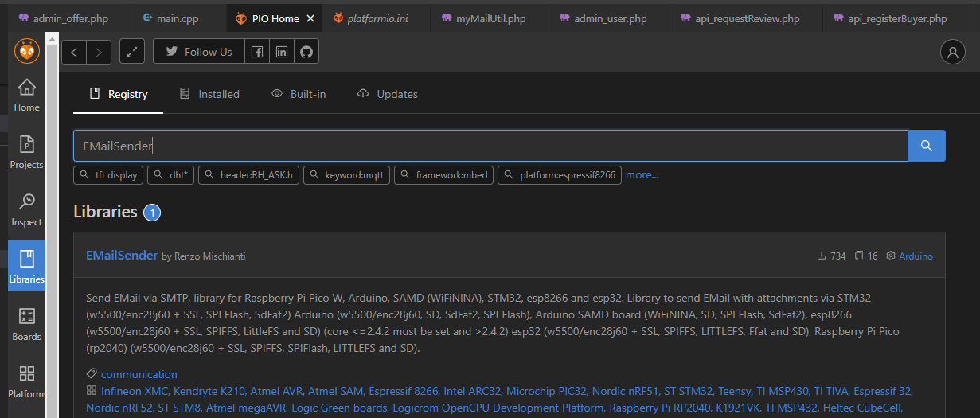Click the Teensy platform link

click(x=736, y=391)
